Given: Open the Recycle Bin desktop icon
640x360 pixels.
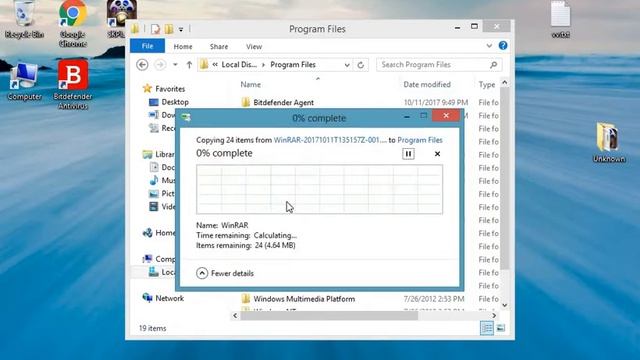Looking at the screenshot, I should (24, 20).
